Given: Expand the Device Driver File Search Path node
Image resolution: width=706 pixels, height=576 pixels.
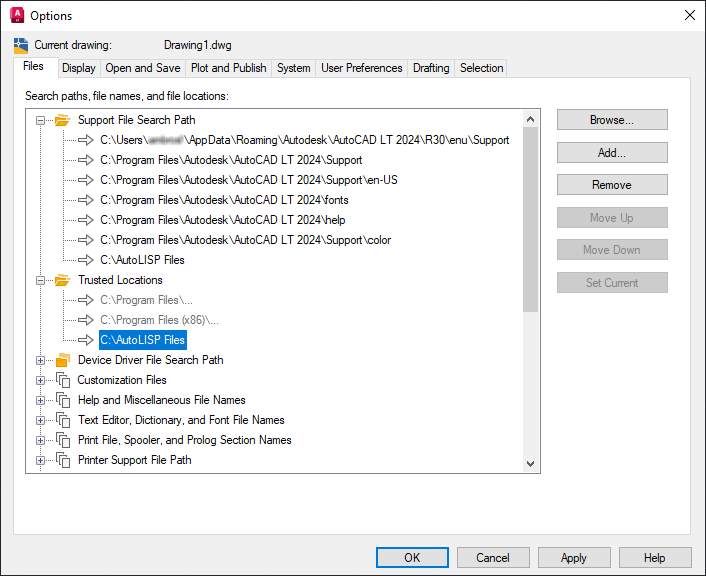Looking at the screenshot, I should pos(41,360).
